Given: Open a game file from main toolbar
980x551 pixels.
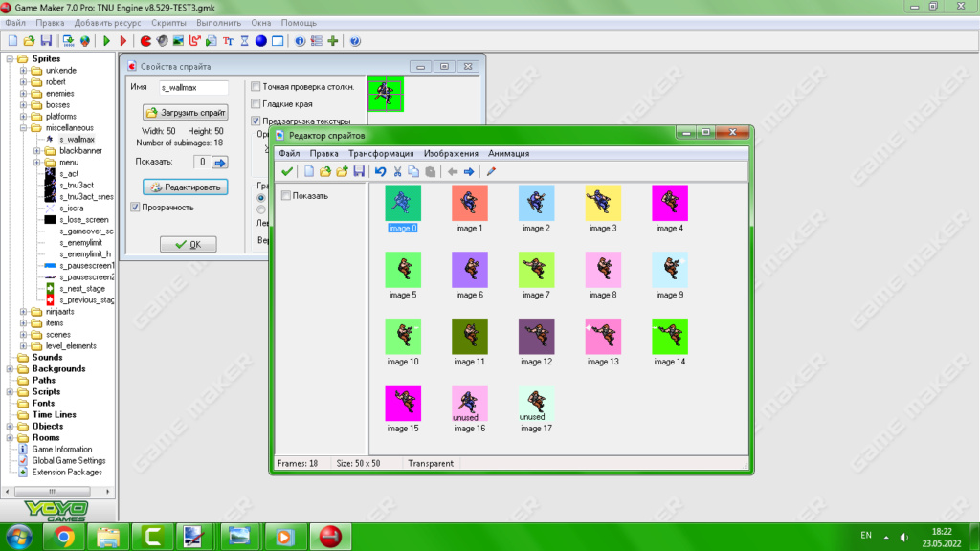Looking at the screenshot, I should coord(29,41).
